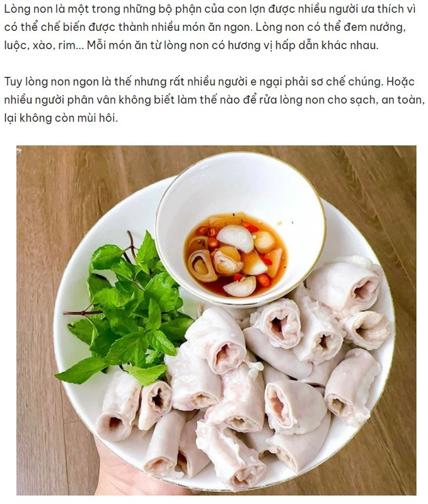Viewport: 428px width, 504px height.
Task: Select paragraph starting "Tuy lòng non ngon"
Action: tap(214, 100)
